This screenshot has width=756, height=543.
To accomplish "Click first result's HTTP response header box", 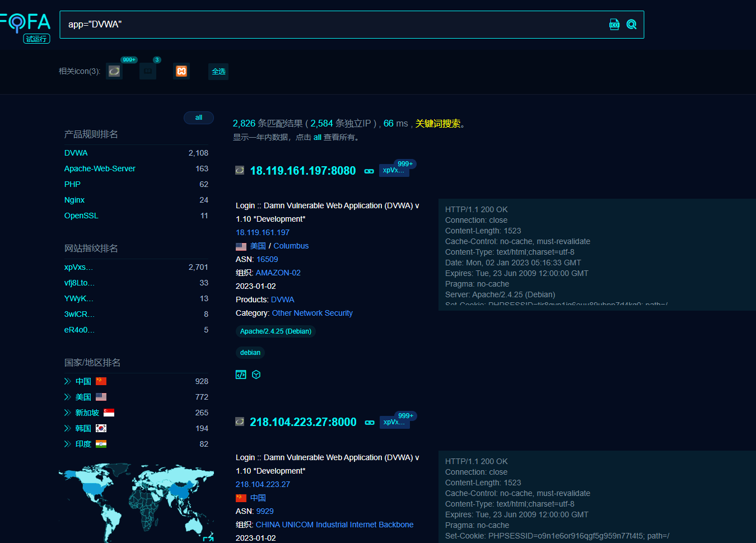I will tap(597, 255).
